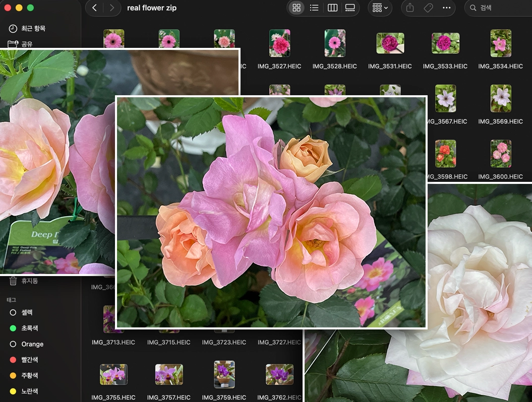Click the IMG_3713.HEIC file name
This screenshot has height=402, width=532.
113,343
